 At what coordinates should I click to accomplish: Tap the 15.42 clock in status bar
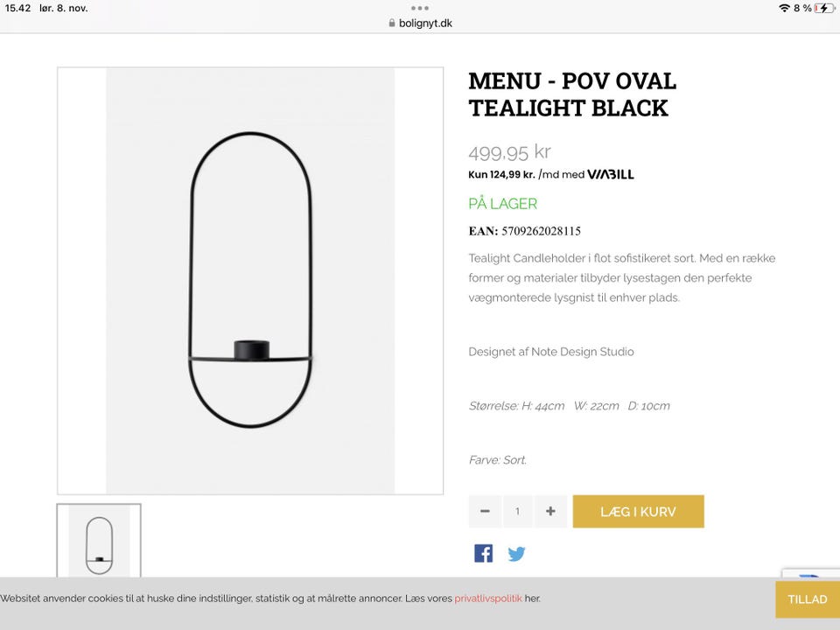(17, 8)
